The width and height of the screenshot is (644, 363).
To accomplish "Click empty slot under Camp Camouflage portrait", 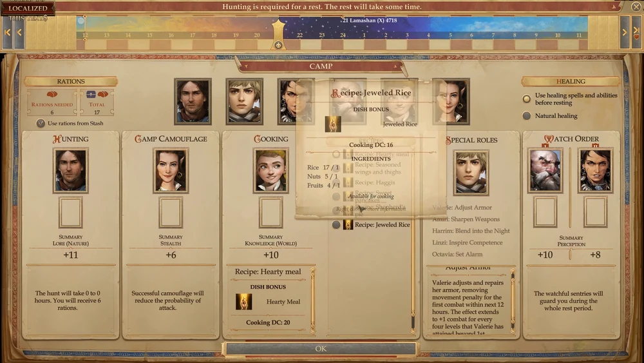I will point(171,212).
